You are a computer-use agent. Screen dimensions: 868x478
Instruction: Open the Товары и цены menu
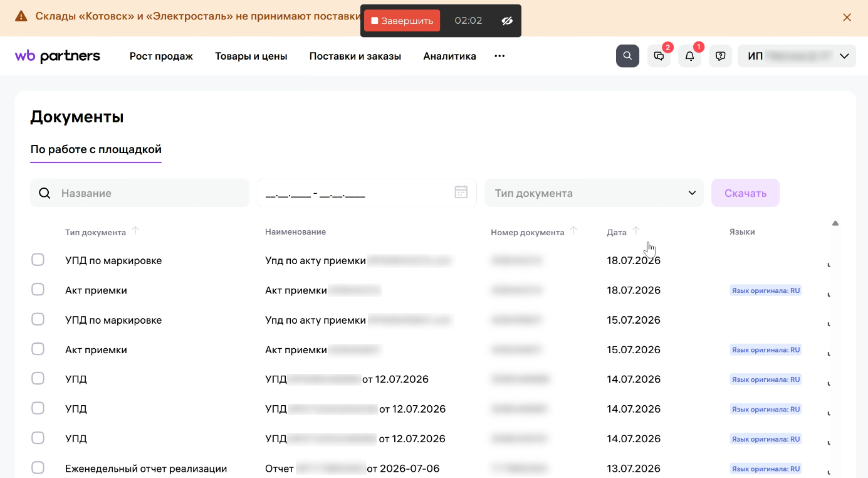click(251, 56)
